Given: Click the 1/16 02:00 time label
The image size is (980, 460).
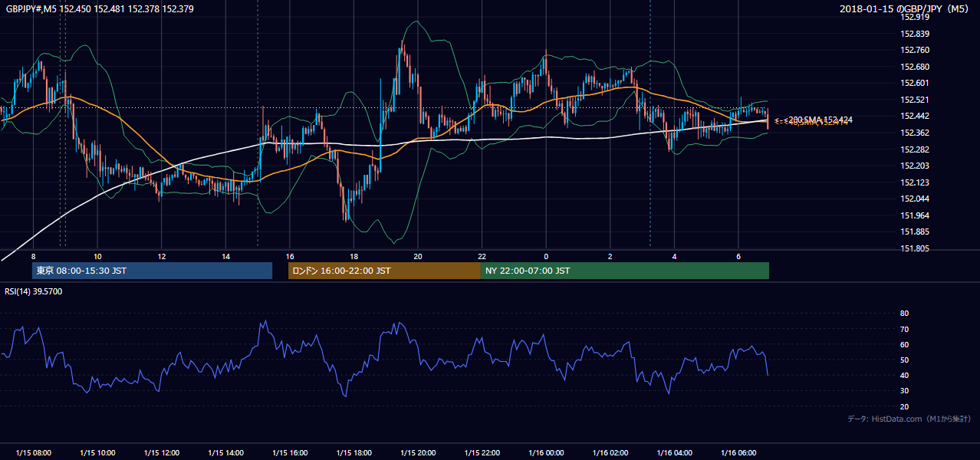Looking at the screenshot, I should click(610, 453).
